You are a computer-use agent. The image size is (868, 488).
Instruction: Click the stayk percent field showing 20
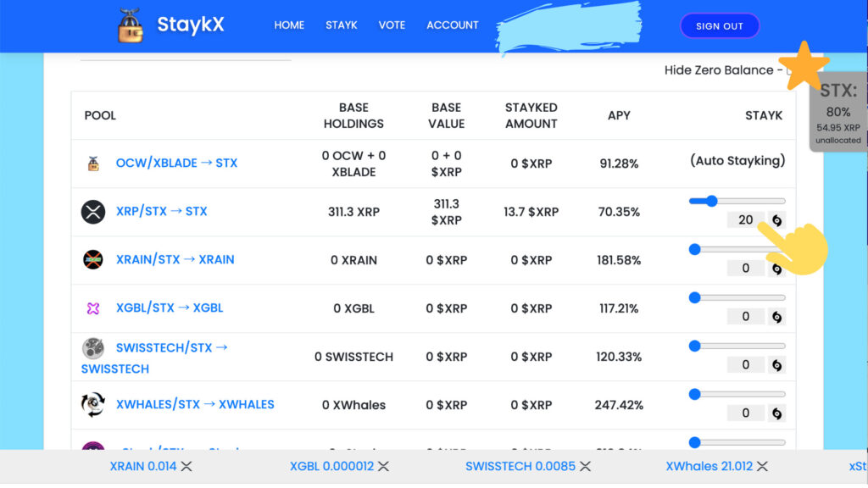[x=746, y=220]
